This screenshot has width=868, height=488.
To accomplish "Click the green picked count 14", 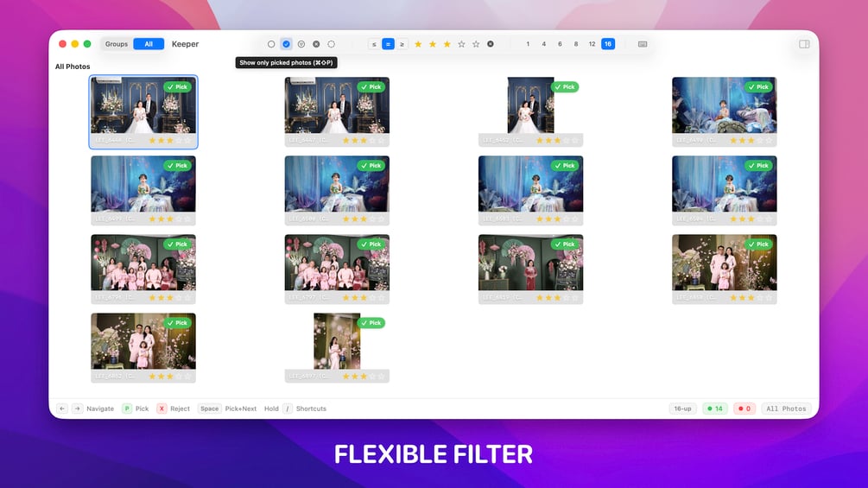I will click(714, 409).
